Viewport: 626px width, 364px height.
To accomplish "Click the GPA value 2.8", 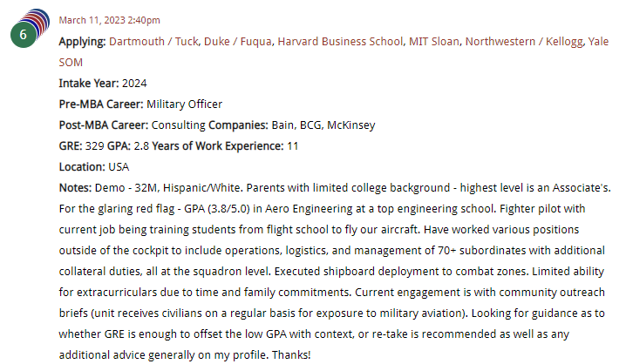I will [x=141, y=146].
